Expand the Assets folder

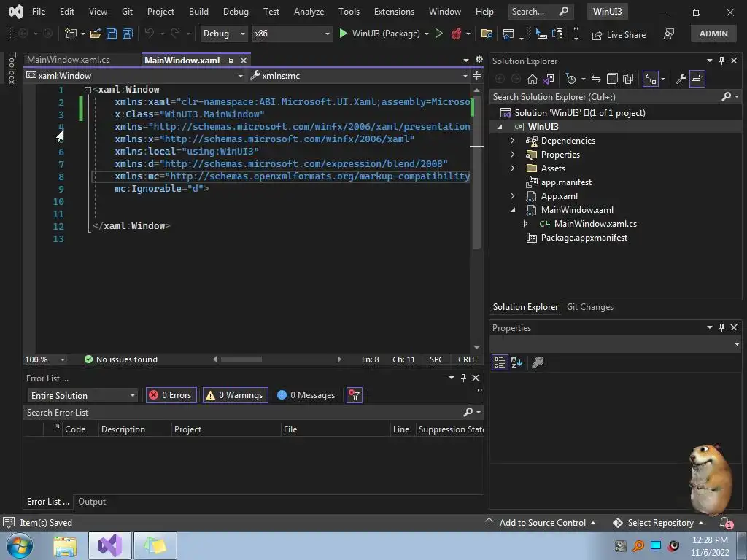click(x=512, y=168)
